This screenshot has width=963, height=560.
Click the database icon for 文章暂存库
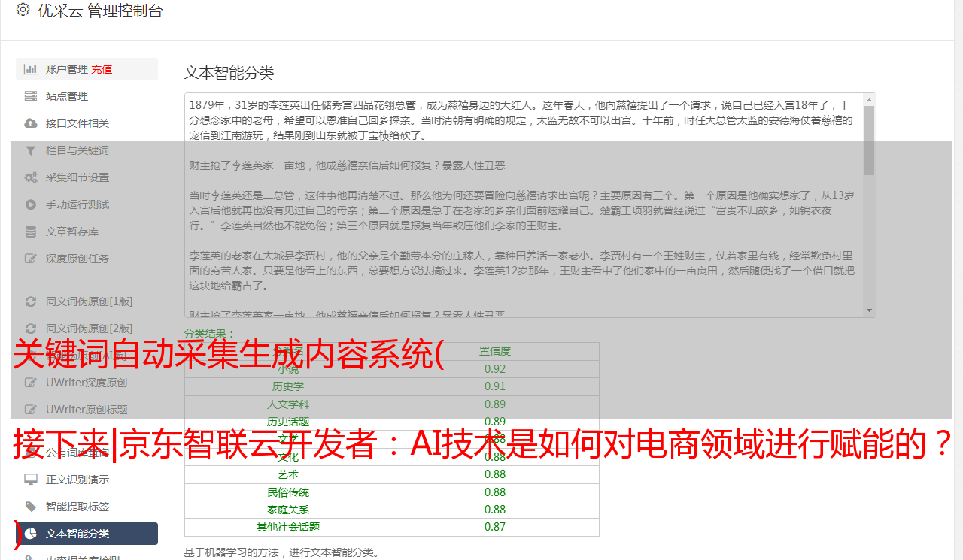(31, 232)
